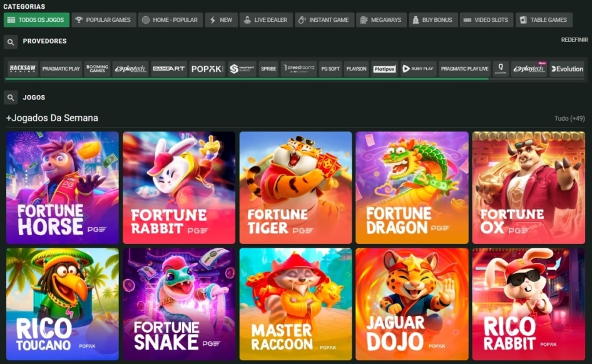
Task: Launch the Fortune Snake game
Action: tap(179, 304)
